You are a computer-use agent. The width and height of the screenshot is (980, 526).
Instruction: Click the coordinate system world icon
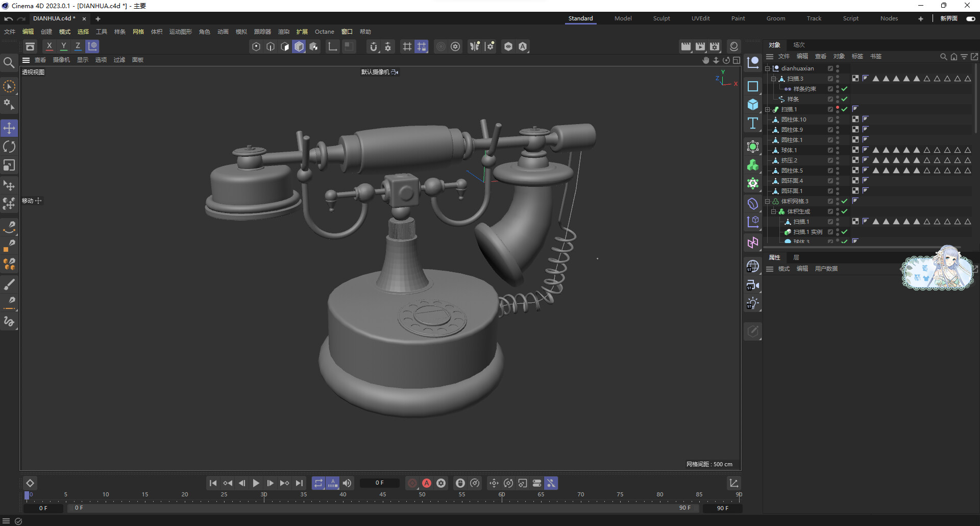click(92, 46)
